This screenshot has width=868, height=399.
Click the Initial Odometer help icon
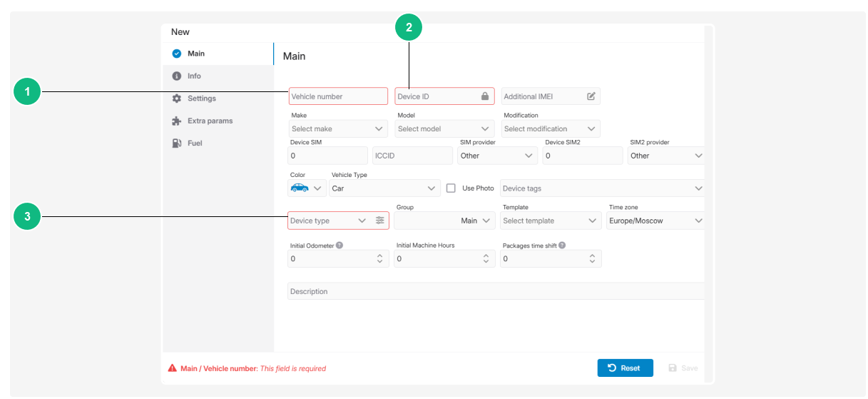pos(339,245)
